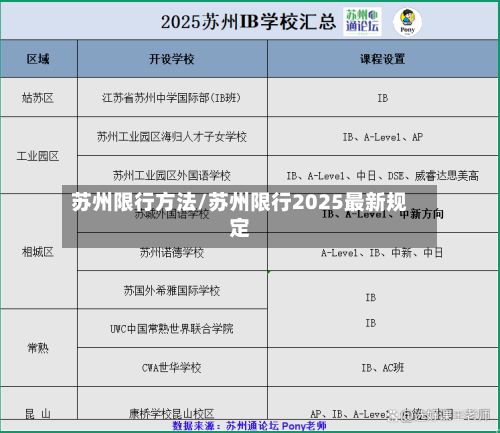The image size is (500, 433).
Task: Click the 苏国外希雅国际学校 cell
Action: pyautogui.click(x=172, y=290)
